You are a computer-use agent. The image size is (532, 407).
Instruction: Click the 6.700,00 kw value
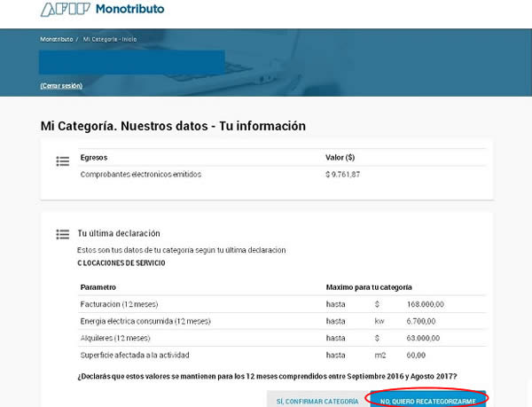pos(421,321)
